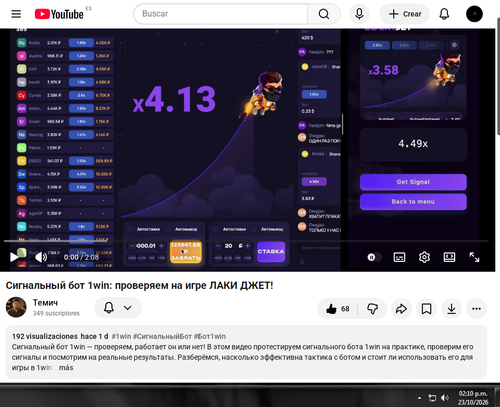Viewport: 500px width, 407px height.
Task: Turn on subtitles in player
Action: [x=399, y=257]
